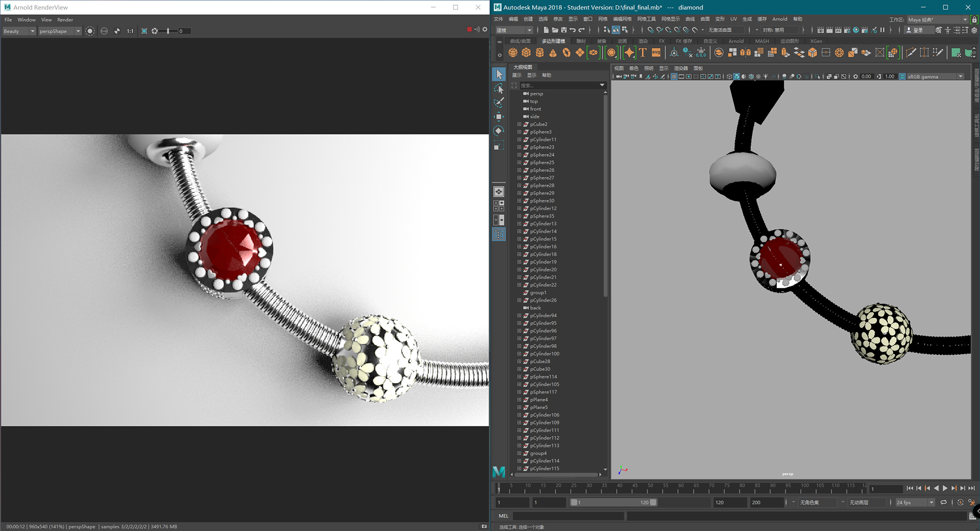
Task: Select the Rotate tool in toolbox
Action: point(499,131)
